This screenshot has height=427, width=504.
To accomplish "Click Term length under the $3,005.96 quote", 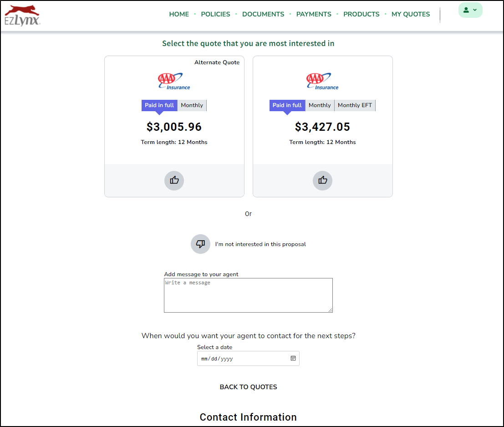I will [174, 142].
